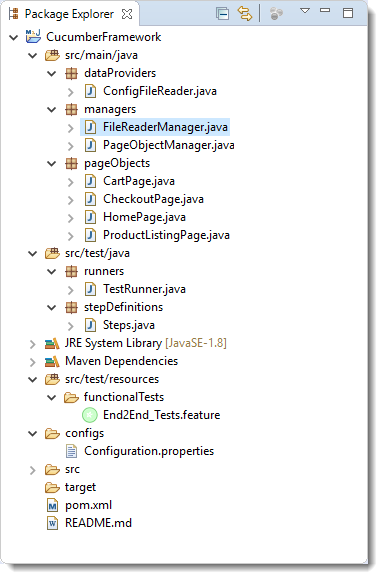Select README.md file
The image size is (383, 579).
(x=98, y=523)
